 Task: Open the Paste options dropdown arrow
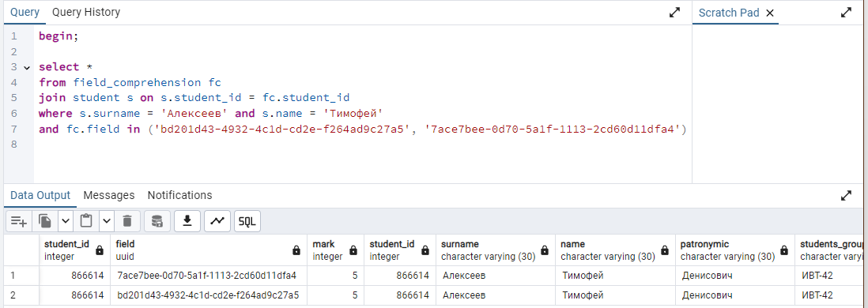(106, 221)
